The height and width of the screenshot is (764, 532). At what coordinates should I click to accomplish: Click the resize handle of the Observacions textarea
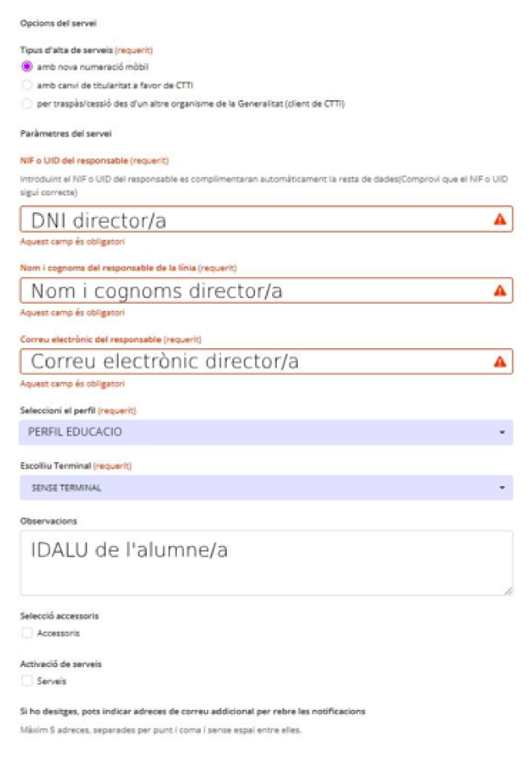[508, 591]
